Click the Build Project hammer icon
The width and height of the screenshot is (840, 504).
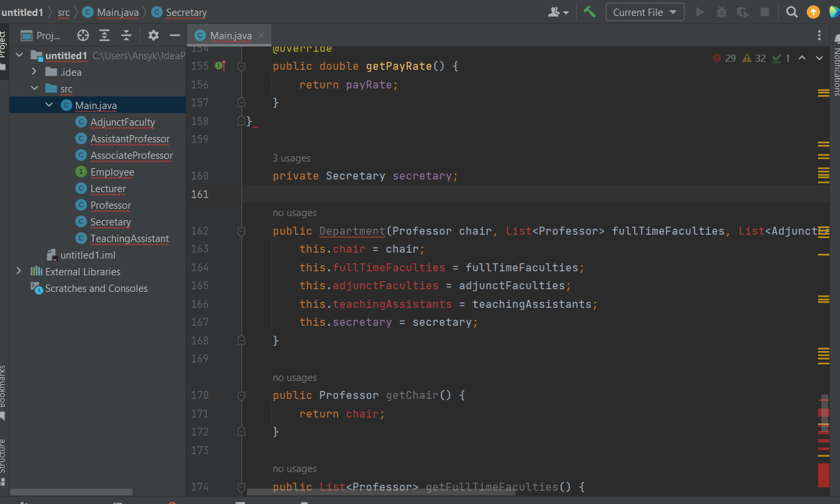tap(589, 12)
